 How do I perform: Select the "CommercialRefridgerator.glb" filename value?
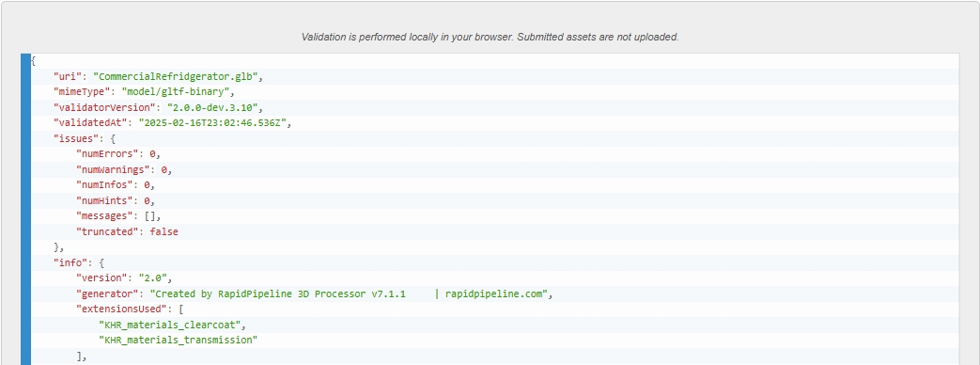[176, 76]
